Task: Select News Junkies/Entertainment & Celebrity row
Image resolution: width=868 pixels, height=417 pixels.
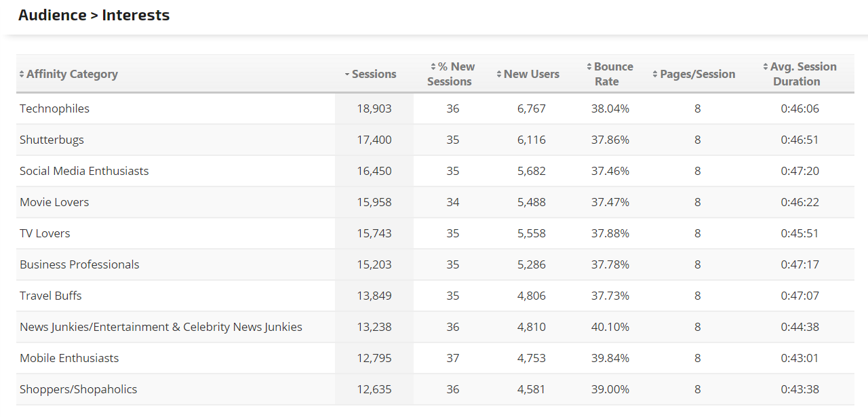Action: tap(161, 327)
